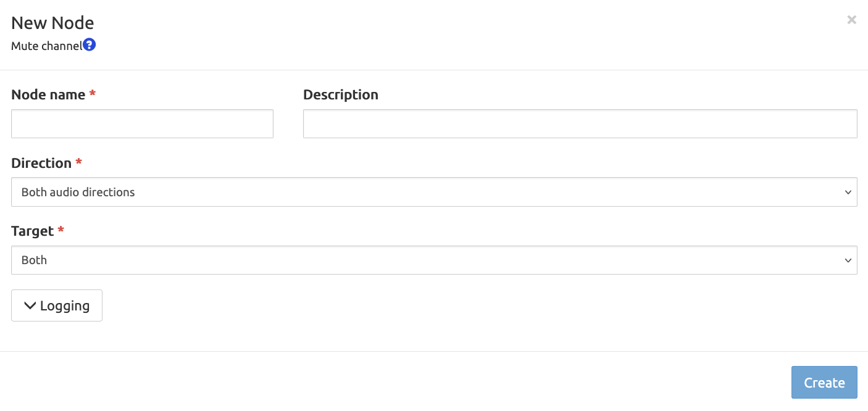The height and width of the screenshot is (411, 868).
Task: Click the Description label
Action: (341, 94)
